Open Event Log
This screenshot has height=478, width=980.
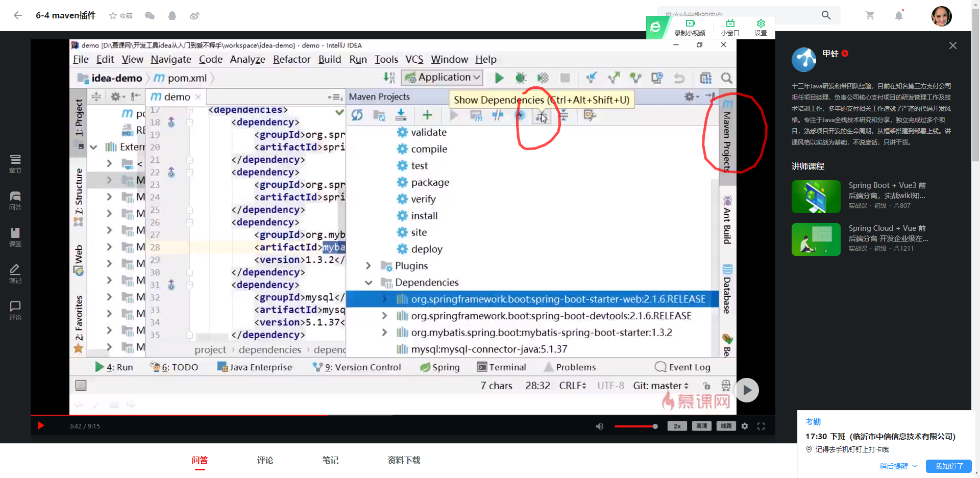click(682, 367)
